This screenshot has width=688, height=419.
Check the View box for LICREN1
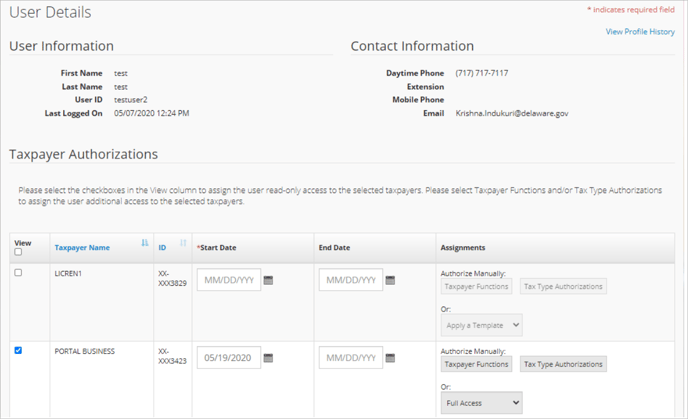point(18,272)
